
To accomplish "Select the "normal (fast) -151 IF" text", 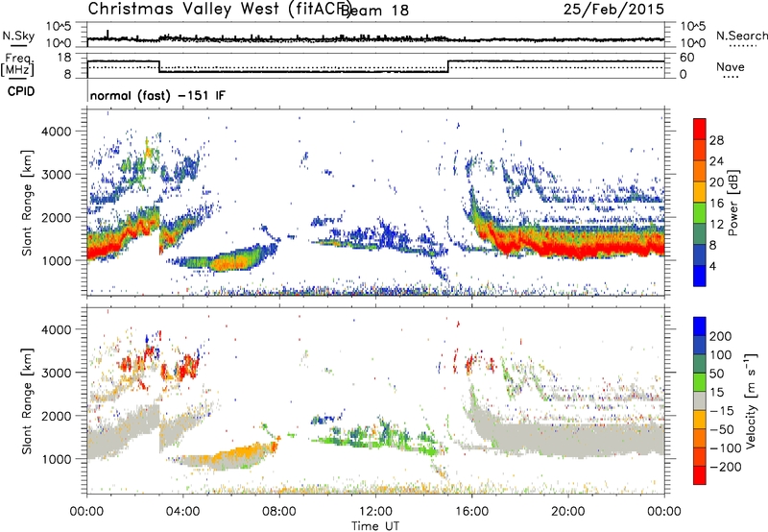I will (157, 95).
